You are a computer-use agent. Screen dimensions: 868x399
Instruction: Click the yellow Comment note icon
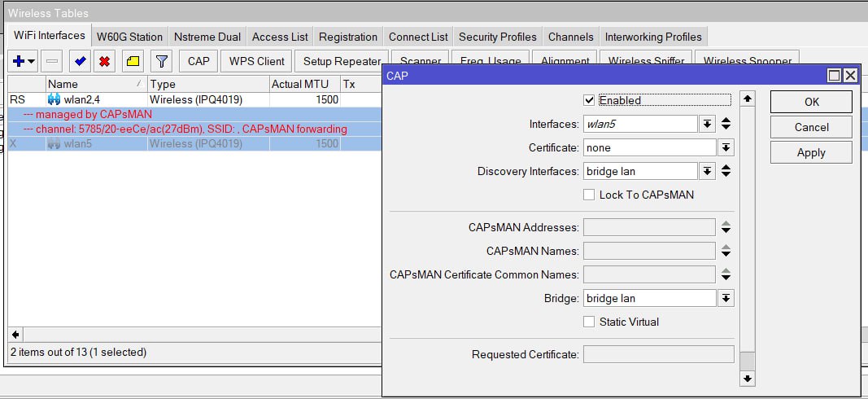[x=133, y=62]
